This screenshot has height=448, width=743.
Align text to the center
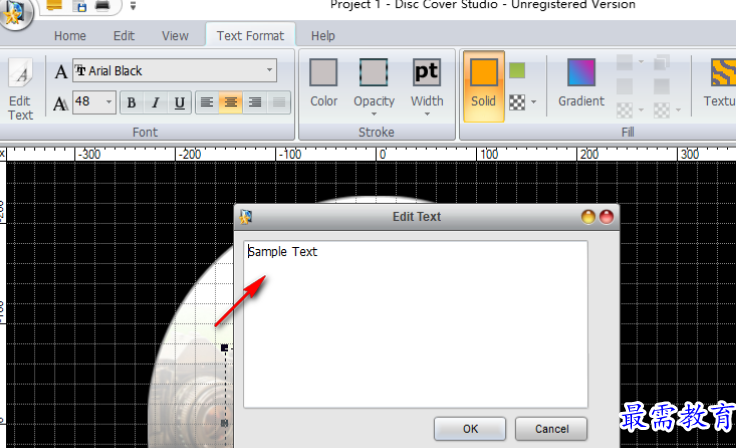pyautogui.click(x=230, y=102)
